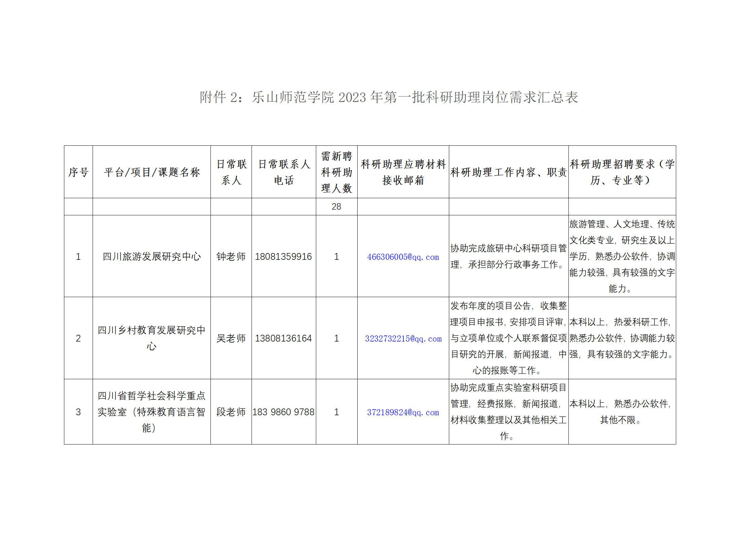Click contact name 吴老师
This screenshot has height=534, width=756.
[231, 338]
